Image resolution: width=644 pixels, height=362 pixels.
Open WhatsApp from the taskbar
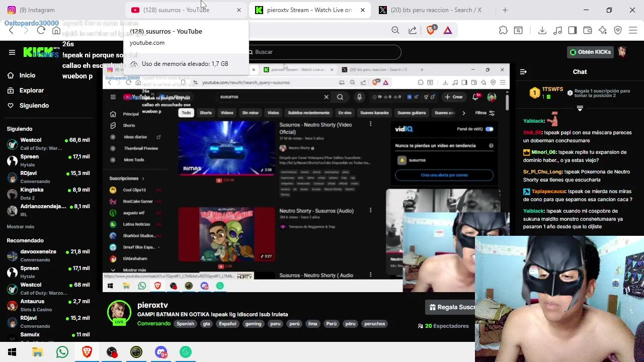click(62, 352)
